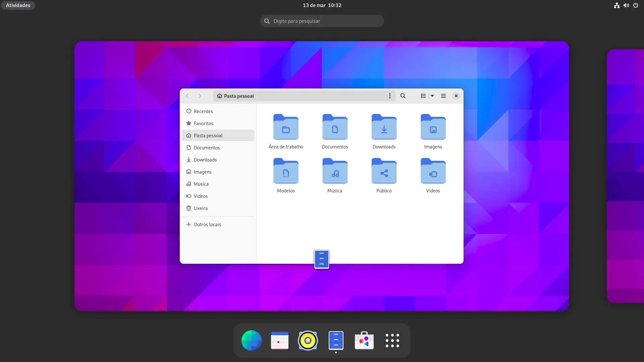Open the Imagens folder icon
The height and width of the screenshot is (362, 644).
pyautogui.click(x=433, y=127)
